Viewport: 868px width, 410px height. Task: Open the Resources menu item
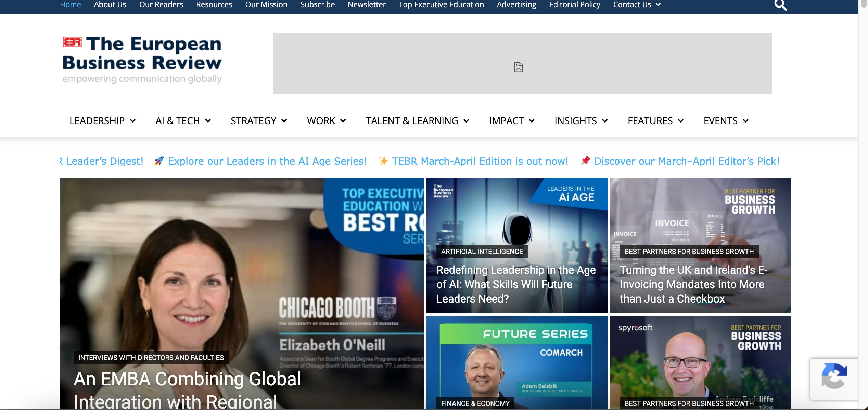pyautogui.click(x=214, y=5)
